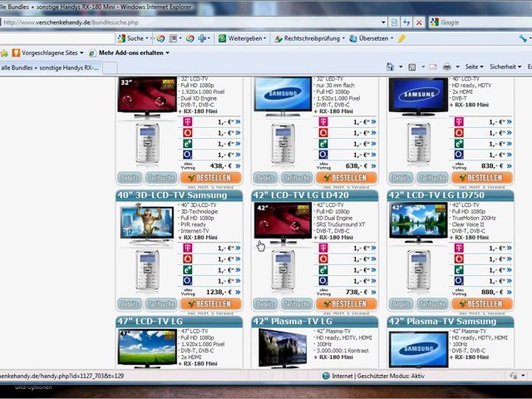The height and width of the screenshot is (399, 532).
Task: Click Tarifsuche for 42" LCD-TV LG LD750
Action: 432,304
